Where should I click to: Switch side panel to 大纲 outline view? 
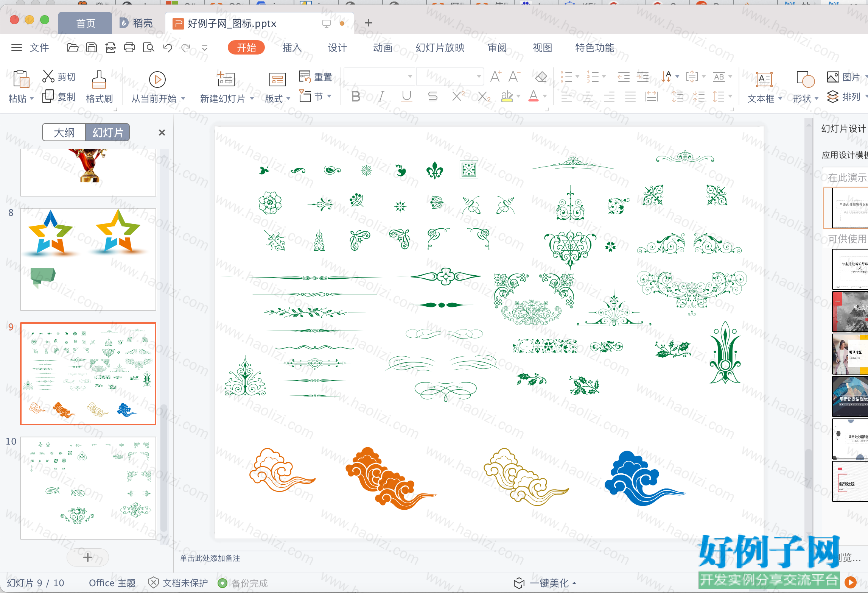(64, 133)
